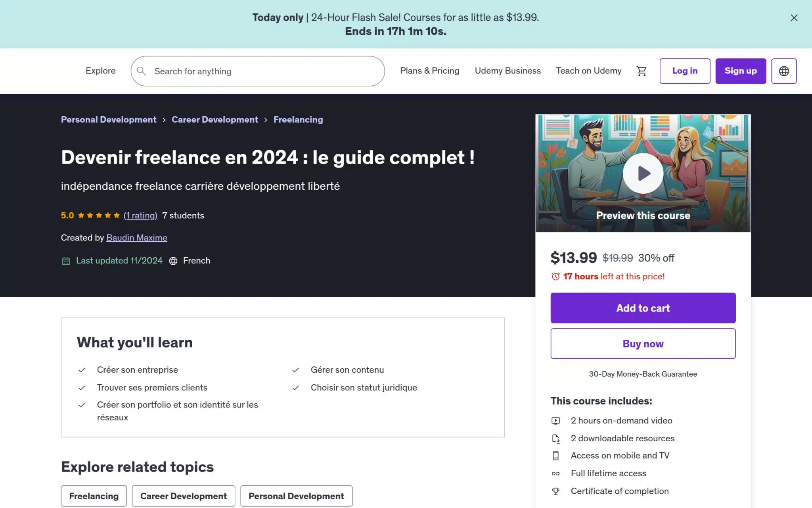812x508 pixels.
Task: Close the flash sale banner
Action: pyautogui.click(x=794, y=18)
